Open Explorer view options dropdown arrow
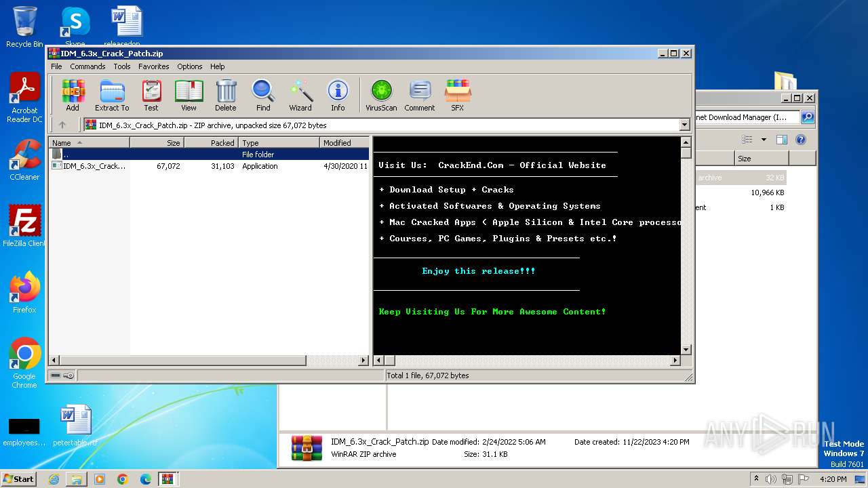Screen dimensions: 868x488 764,140
